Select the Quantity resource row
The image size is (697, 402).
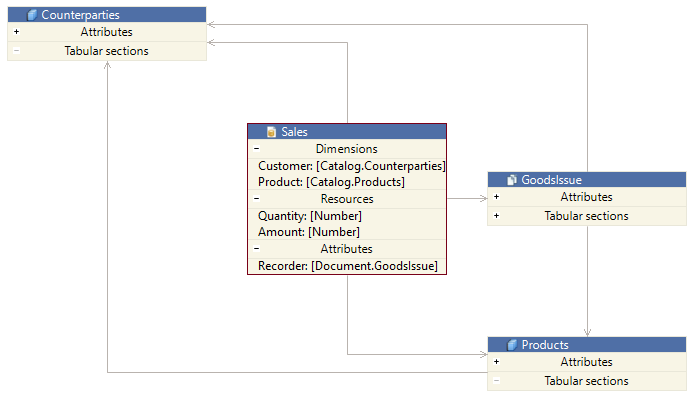pos(310,216)
